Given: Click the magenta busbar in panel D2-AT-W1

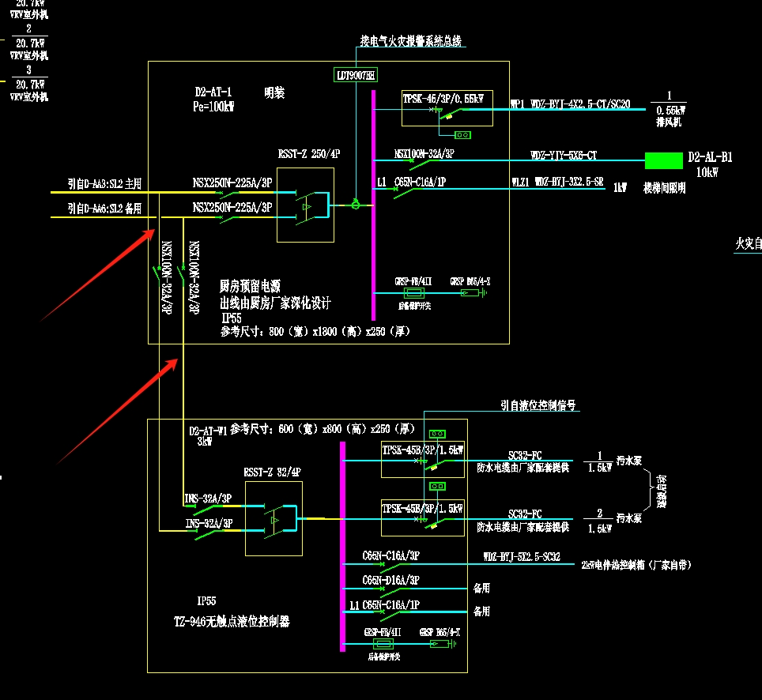Looking at the screenshot, I should pos(342,547).
